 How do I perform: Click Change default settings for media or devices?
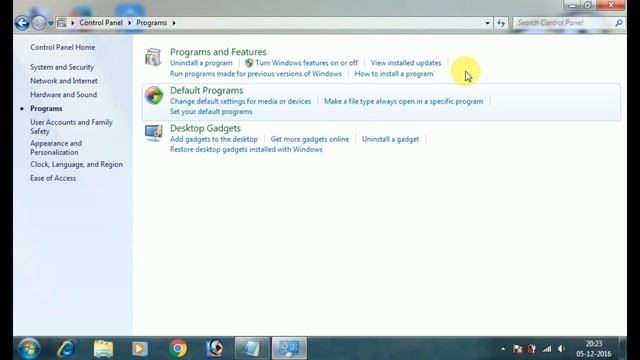tap(240, 101)
